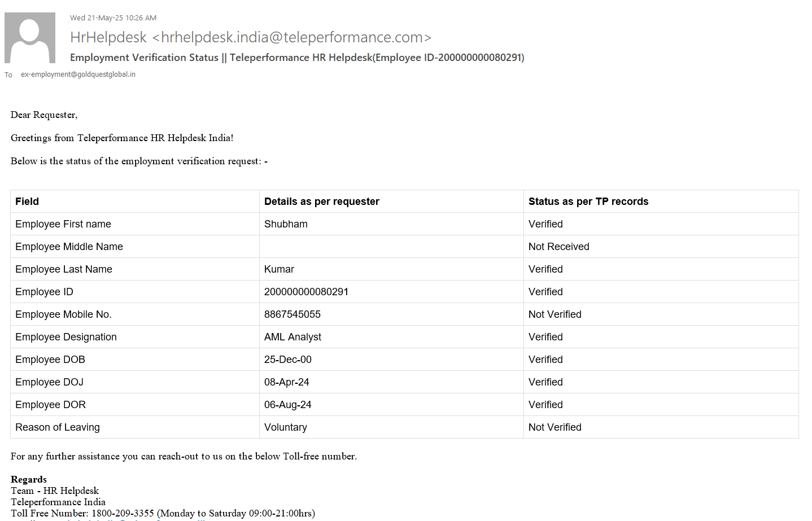
Task: Click the 'Field' column header
Action: point(27,202)
